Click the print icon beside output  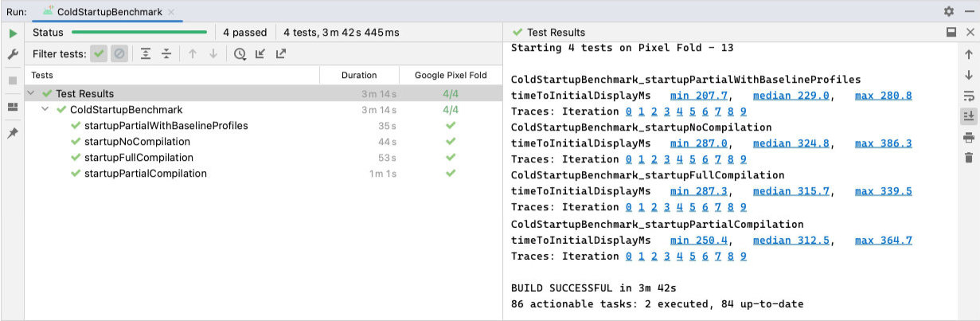[969, 137]
